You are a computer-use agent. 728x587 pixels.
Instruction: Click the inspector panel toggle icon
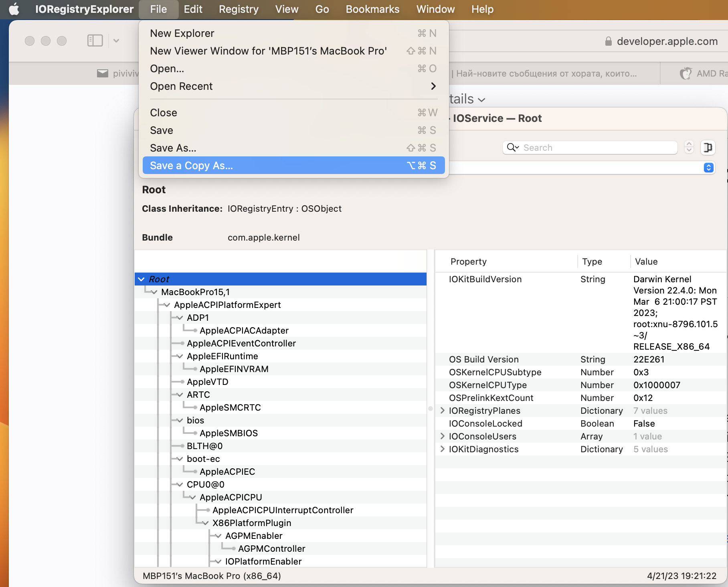708,148
